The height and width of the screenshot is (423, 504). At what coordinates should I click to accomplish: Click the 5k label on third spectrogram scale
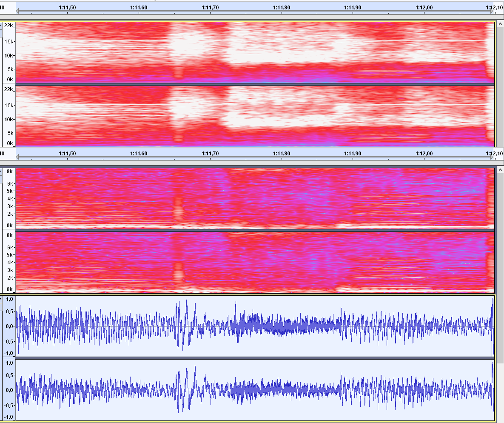click(9, 191)
